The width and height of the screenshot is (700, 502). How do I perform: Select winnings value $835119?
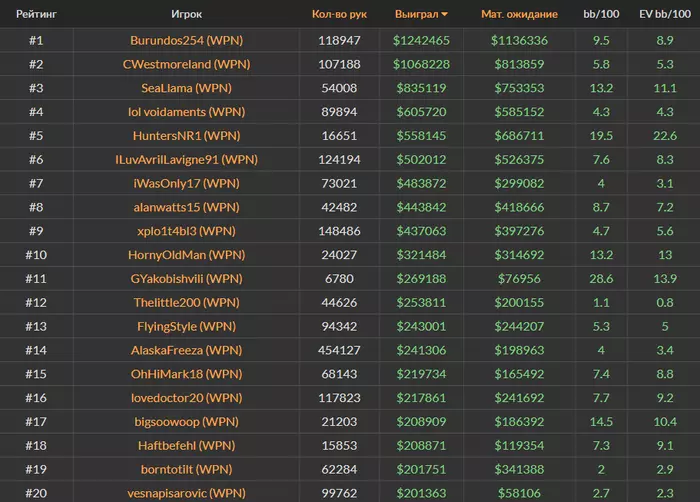tap(421, 88)
